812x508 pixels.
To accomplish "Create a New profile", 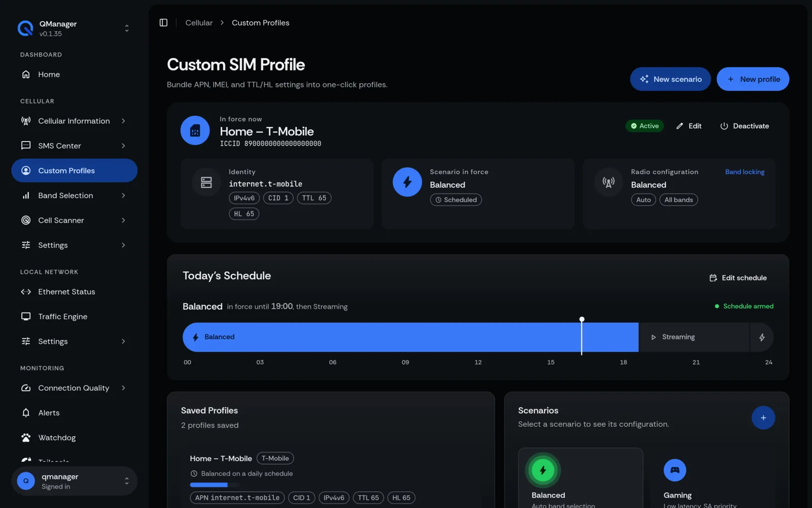I will pyautogui.click(x=753, y=79).
